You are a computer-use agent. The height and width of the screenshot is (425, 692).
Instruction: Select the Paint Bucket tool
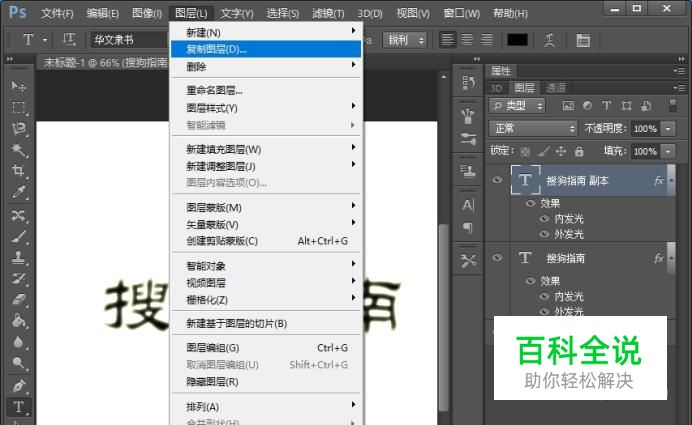coord(18,321)
